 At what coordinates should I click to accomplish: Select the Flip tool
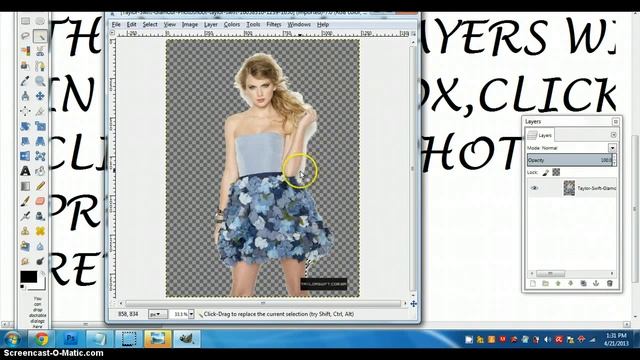pyautogui.click(x=25, y=156)
